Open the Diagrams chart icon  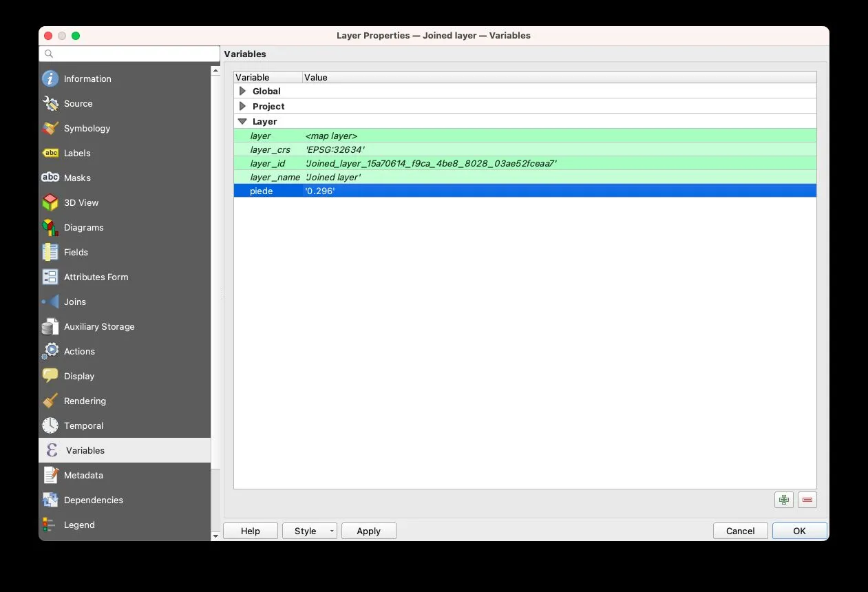tap(50, 228)
